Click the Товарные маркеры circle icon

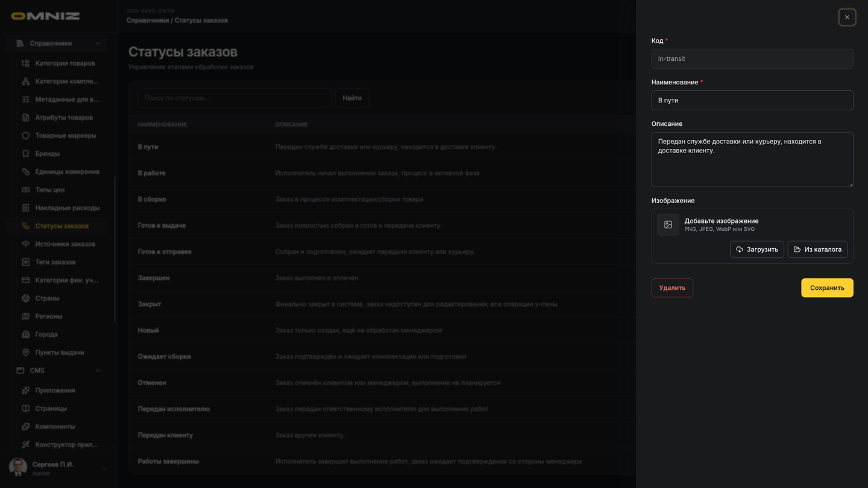click(25, 136)
